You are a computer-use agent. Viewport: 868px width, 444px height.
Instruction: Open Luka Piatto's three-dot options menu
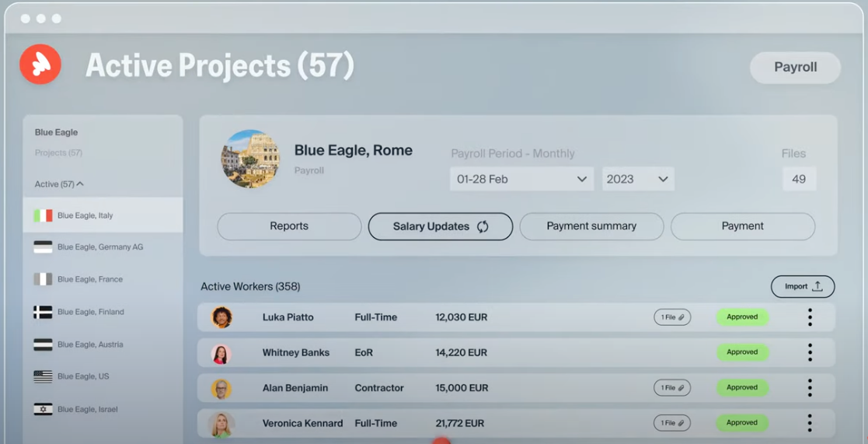[x=809, y=317]
